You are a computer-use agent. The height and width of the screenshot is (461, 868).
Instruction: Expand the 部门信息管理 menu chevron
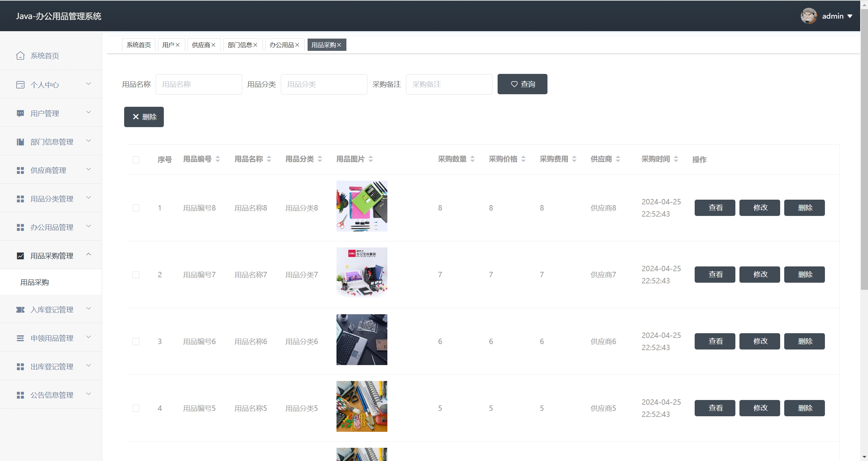tap(89, 141)
